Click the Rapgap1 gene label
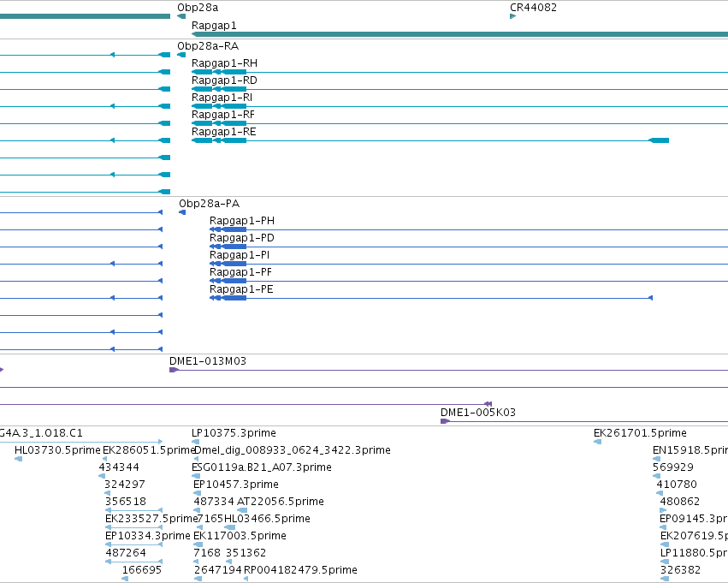This screenshot has height=583, width=728. click(x=214, y=26)
